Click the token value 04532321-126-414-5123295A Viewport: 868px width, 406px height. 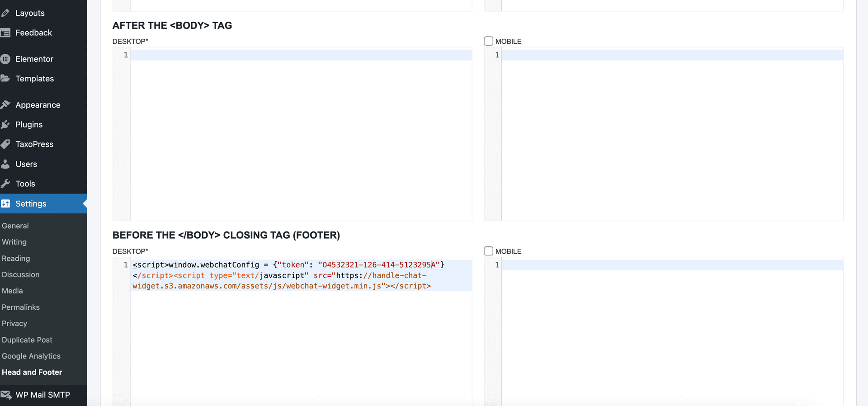pos(379,265)
